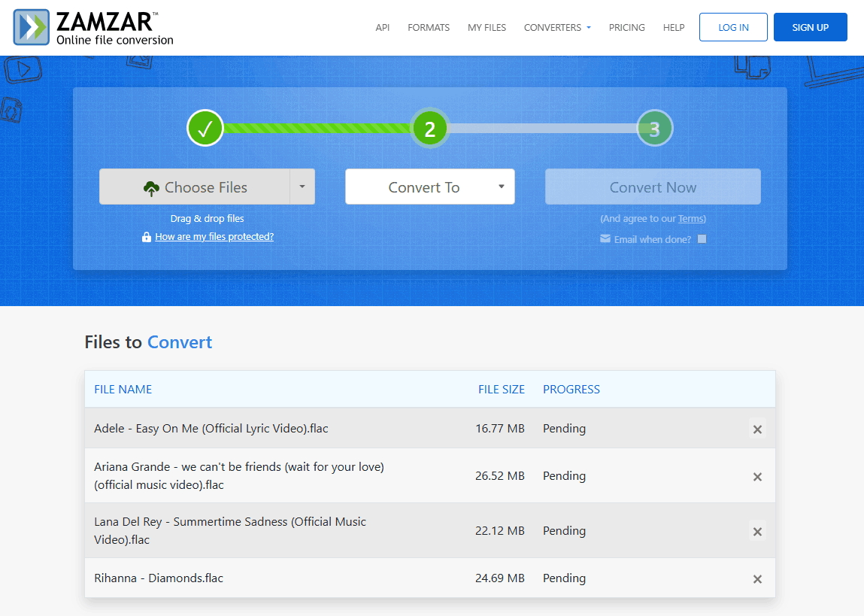Open the Formats page
The height and width of the screenshot is (616, 864).
pos(429,28)
